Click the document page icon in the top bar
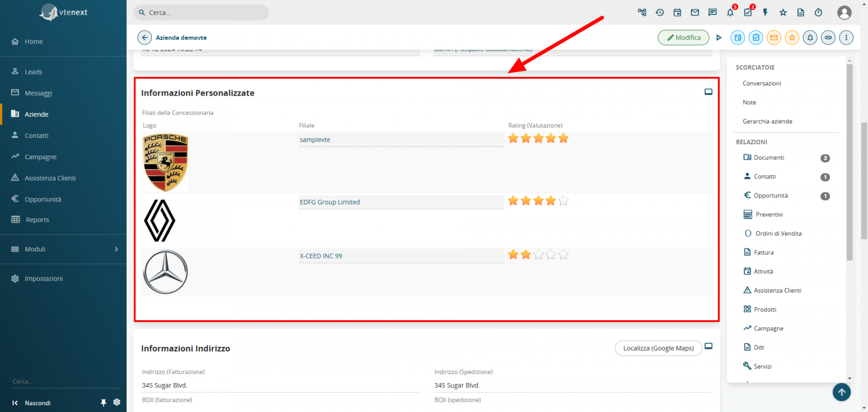 801,12
